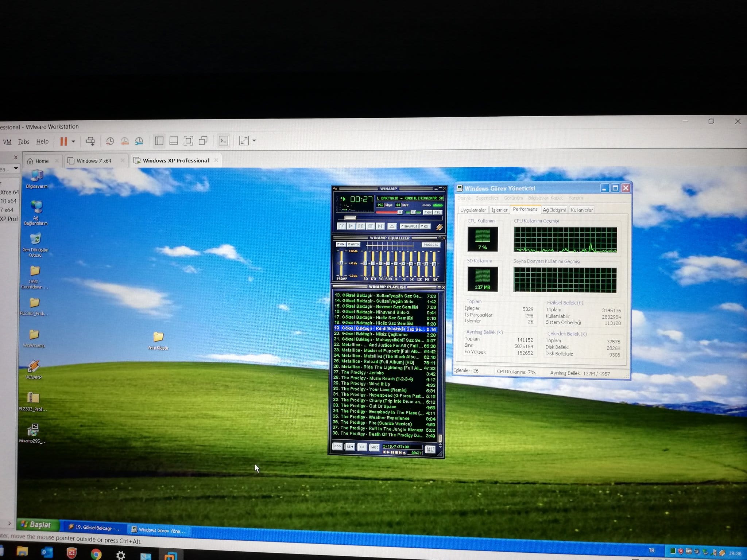Click VMware stretch guest display icon
Viewport: 747px width, 560px height.
pyautogui.click(x=244, y=140)
